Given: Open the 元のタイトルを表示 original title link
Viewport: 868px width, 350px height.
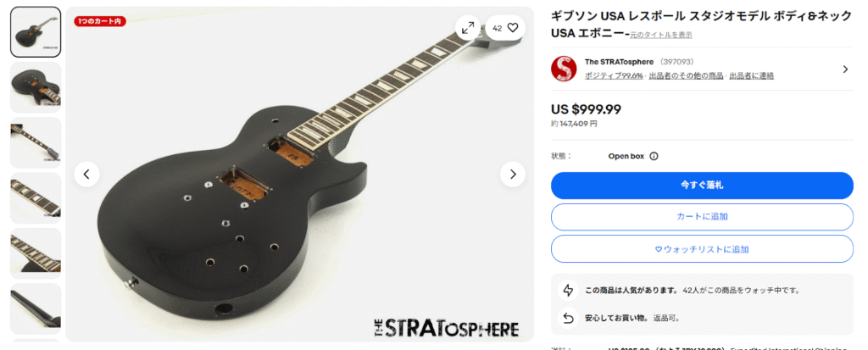Looking at the screenshot, I should click(x=661, y=35).
